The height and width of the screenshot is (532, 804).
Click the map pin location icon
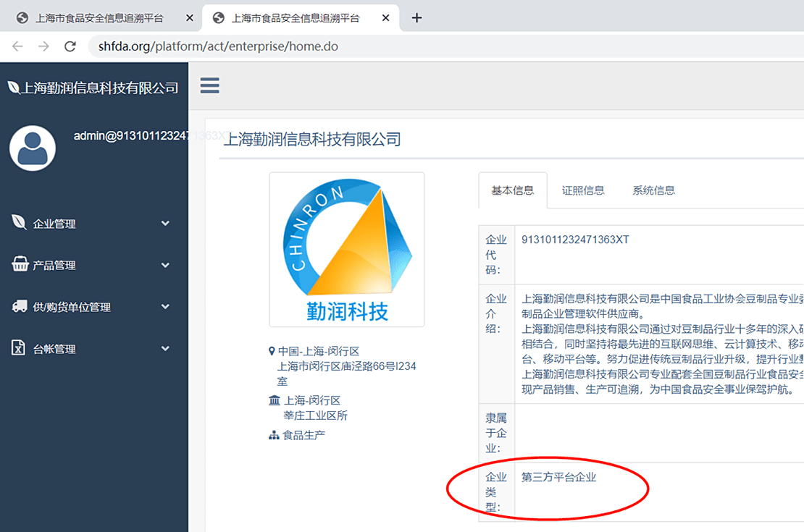pyautogui.click(x=272, y=351)
